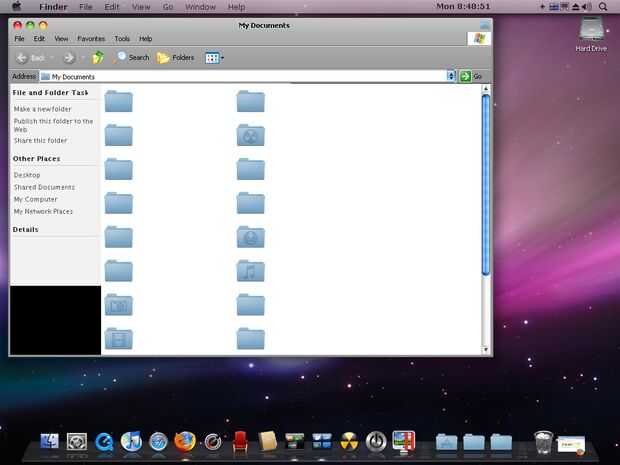Open the Spaces four-pane icon in dock

322,441
